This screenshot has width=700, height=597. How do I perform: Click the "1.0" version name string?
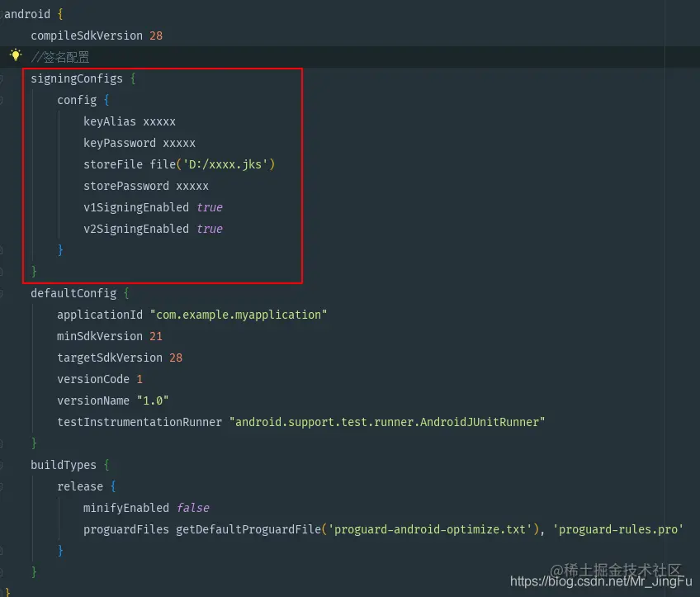click(x=153, y=400)
